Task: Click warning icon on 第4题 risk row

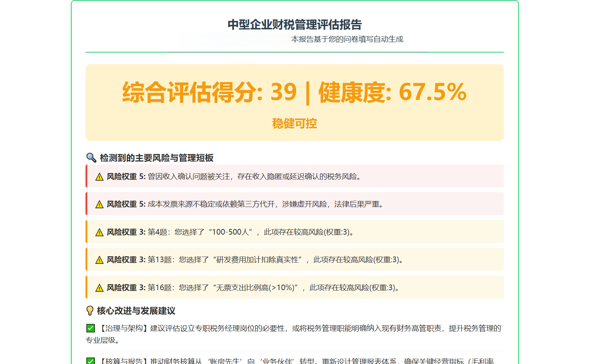Action: click(x=99, y=232)
